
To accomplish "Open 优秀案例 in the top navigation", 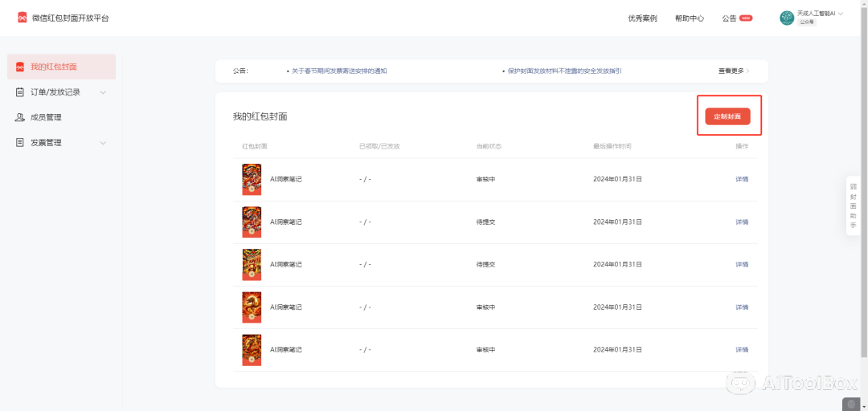I will point(642,18).
